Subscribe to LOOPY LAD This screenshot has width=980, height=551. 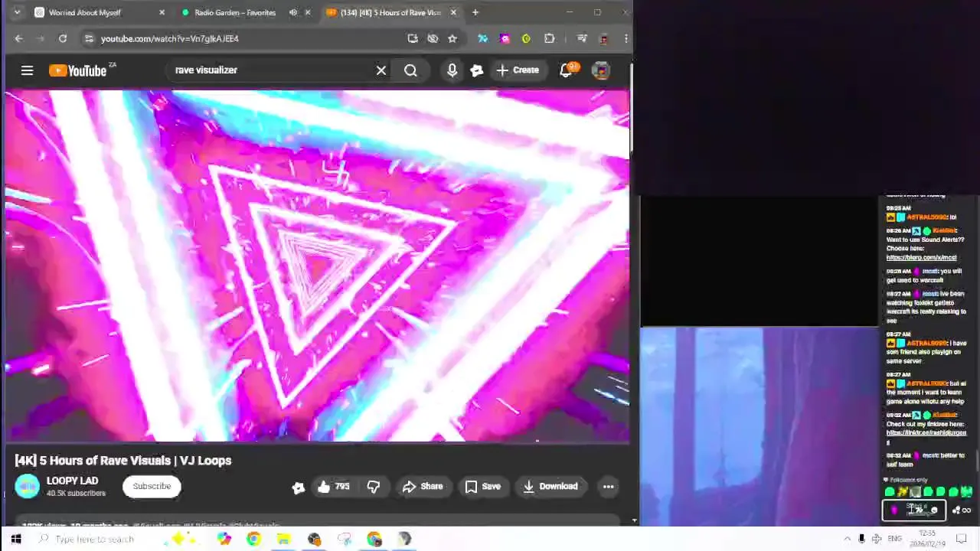click(x=152, y=486)
